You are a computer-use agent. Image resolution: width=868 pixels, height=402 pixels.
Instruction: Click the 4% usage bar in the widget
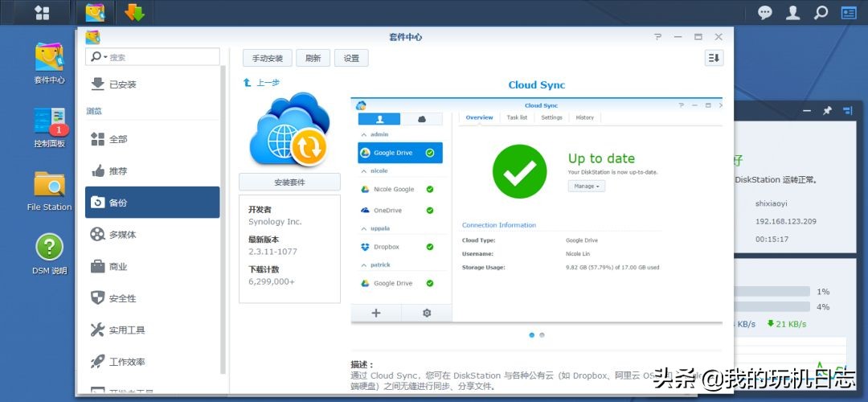[x=772, y=307]
